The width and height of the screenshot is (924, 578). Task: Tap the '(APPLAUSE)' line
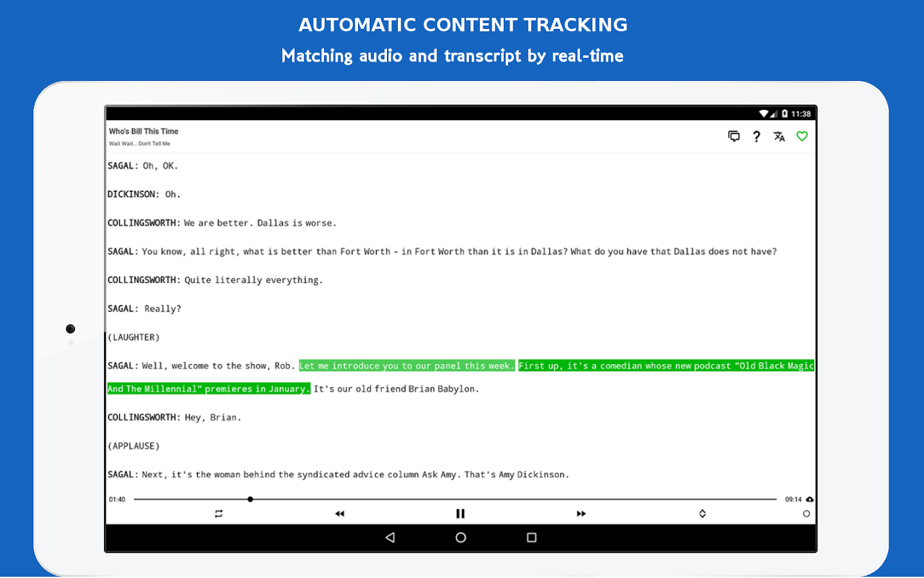coord(133,446)
